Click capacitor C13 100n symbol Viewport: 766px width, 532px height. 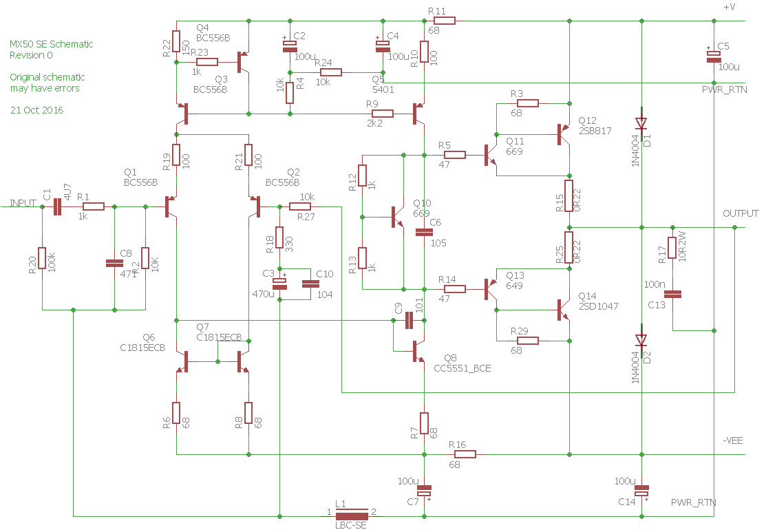coord(672,294)
